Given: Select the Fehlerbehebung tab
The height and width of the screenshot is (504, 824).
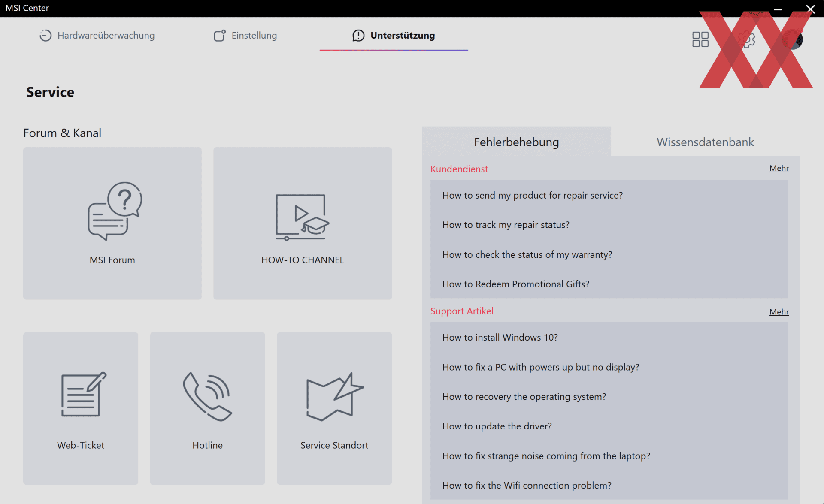Looking at the screenshot, I should point(516,142).
